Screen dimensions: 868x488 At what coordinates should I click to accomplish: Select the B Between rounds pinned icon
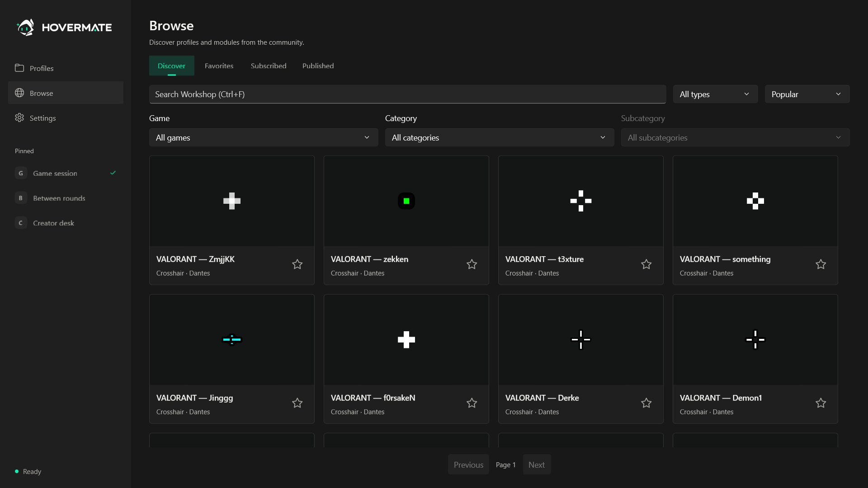point(21,198)
